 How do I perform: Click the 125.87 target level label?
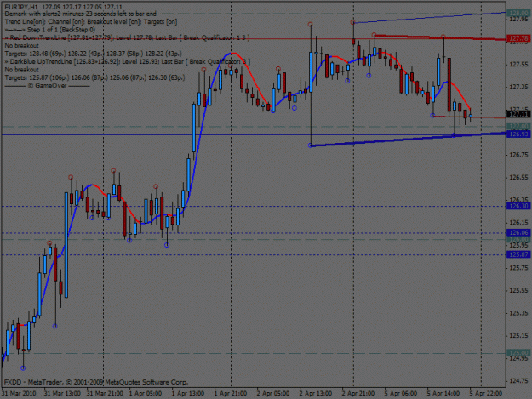click(518, 254)
